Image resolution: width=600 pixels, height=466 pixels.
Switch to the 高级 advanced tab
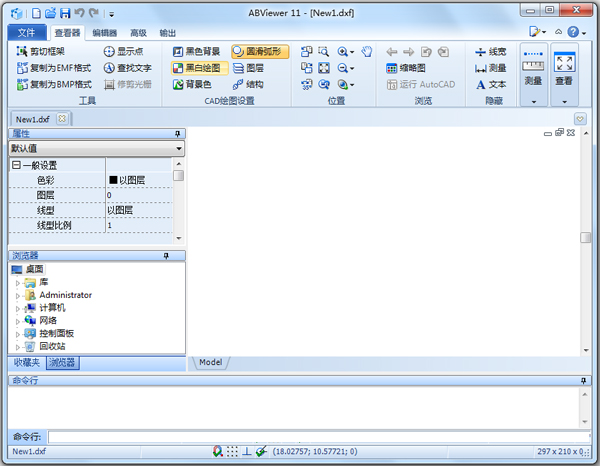(138, 33)
